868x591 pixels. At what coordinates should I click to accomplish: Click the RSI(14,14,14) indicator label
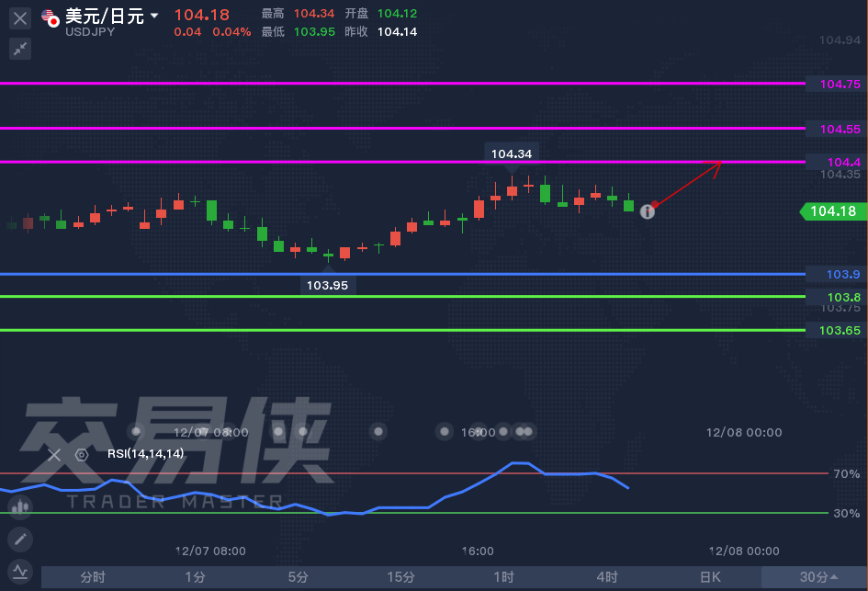point(146,454)
